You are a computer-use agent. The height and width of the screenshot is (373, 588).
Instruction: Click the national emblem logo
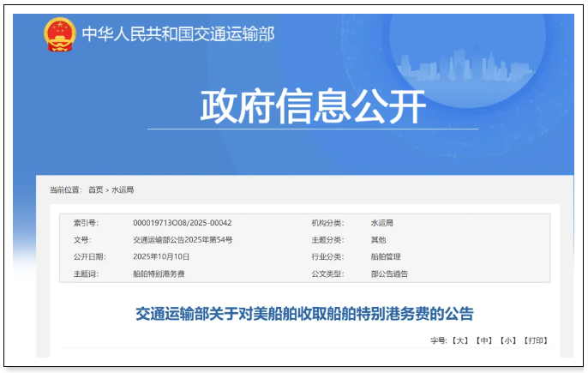(x=59, y=35)
